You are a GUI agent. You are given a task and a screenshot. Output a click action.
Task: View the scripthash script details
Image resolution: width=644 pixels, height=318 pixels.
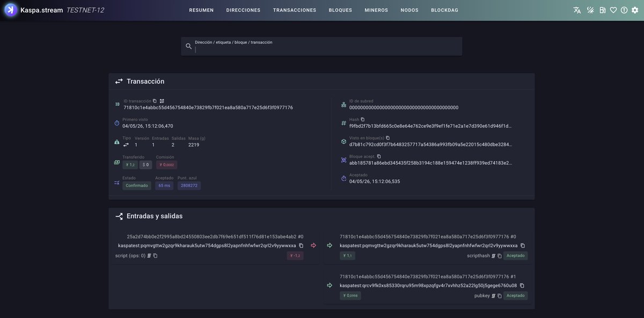493,256
